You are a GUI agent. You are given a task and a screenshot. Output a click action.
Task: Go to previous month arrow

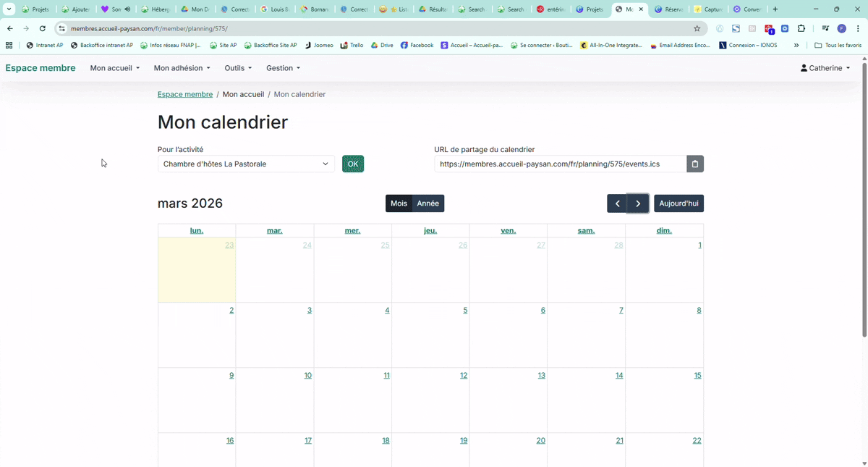(617, 203)
